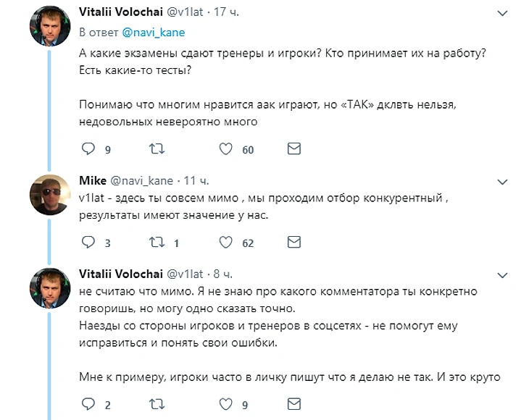Like the tweet with 9 likes

225,404
